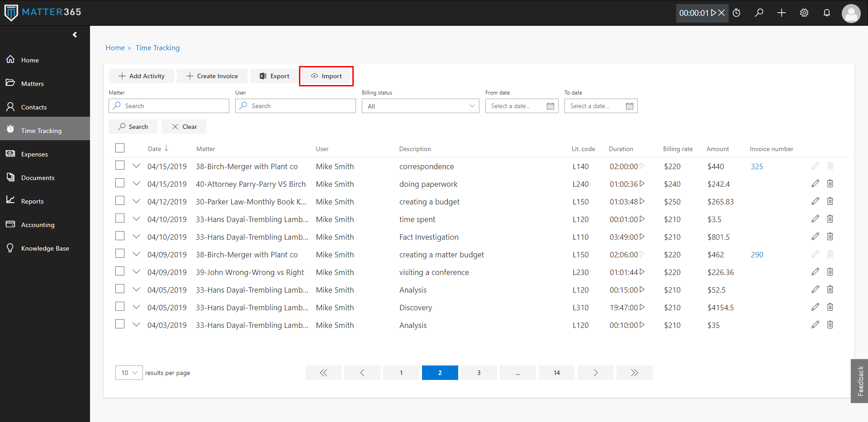Delete the 'creating a budget' entry via trash icon
This screenshot has width=868, height=422.
[x=830, y=201]
